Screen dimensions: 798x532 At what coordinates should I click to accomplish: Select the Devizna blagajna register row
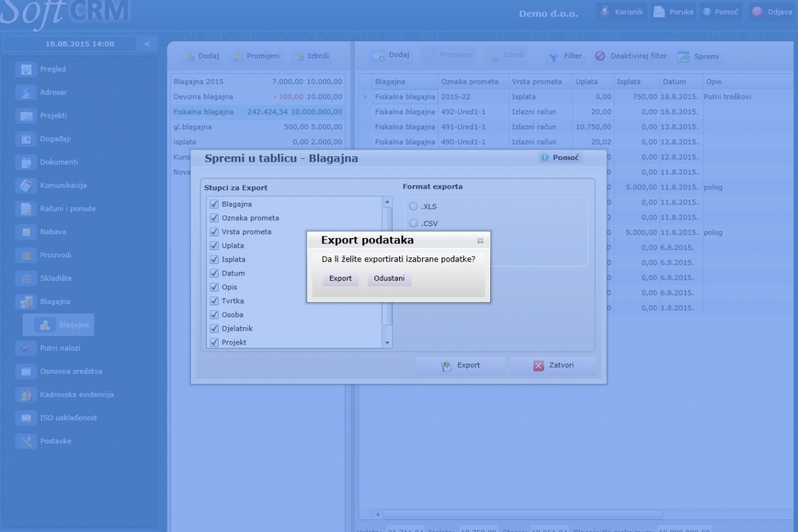pyautogui.click(x=258, y=96)
